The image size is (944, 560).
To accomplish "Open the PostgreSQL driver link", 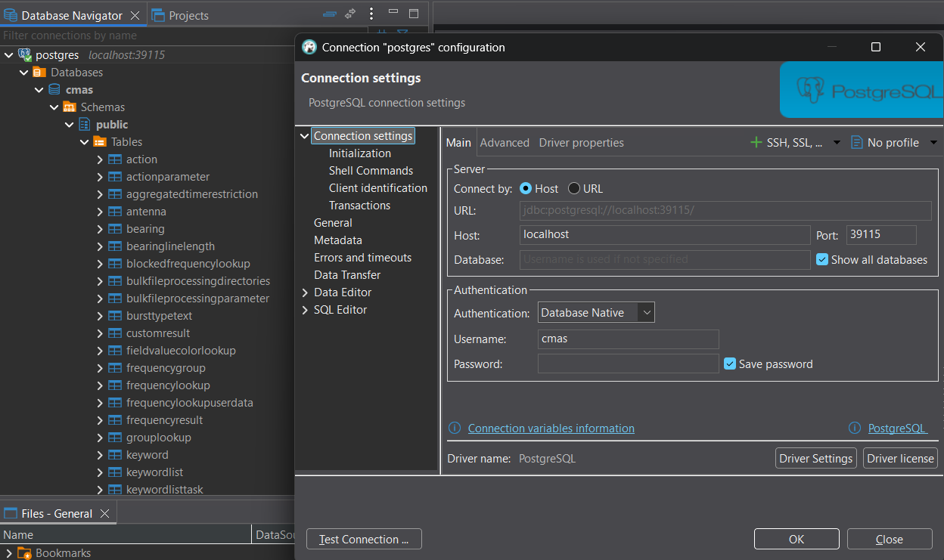I will 896,428.
